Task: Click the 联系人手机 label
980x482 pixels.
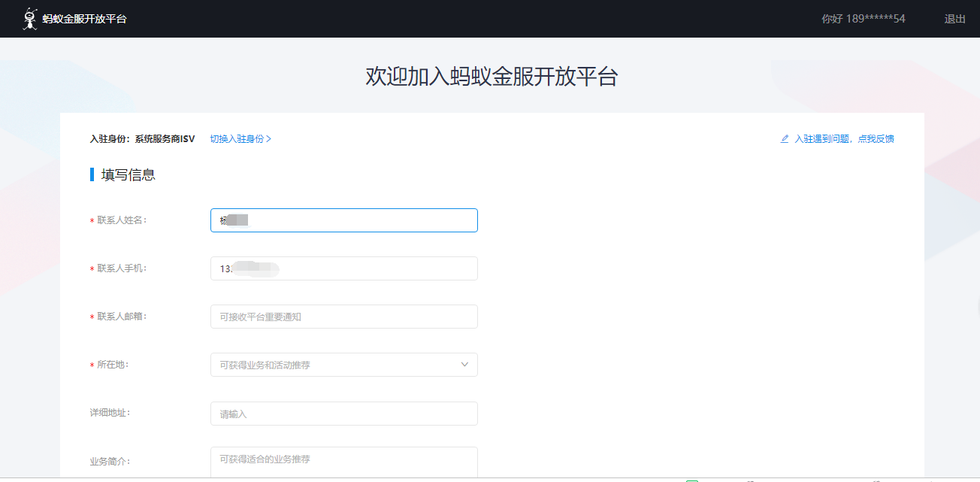Action: pos(121,268)
